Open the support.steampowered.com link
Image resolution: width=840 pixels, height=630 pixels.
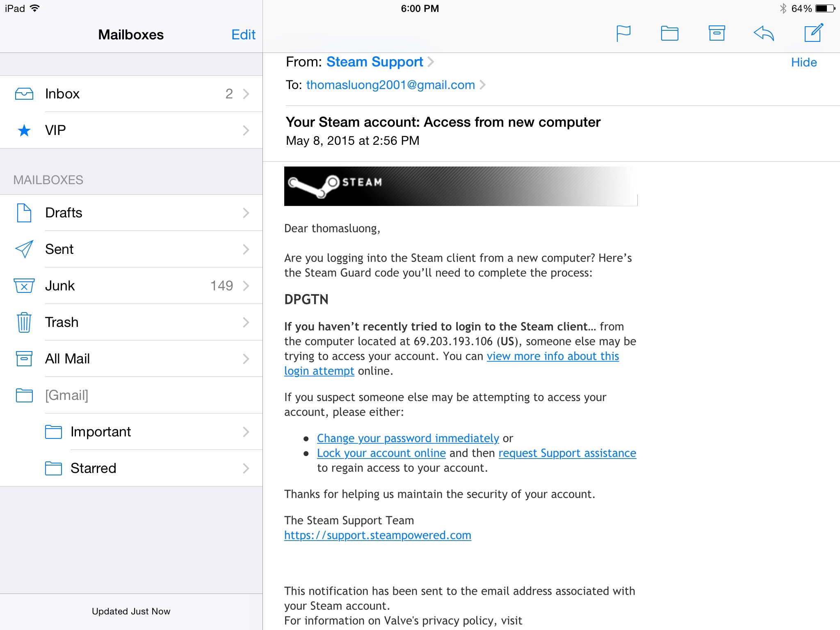(x=377, y=535)
